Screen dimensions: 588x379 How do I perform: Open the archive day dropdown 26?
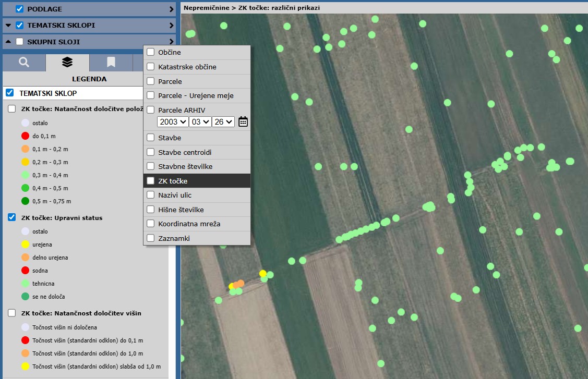(223, 122)
